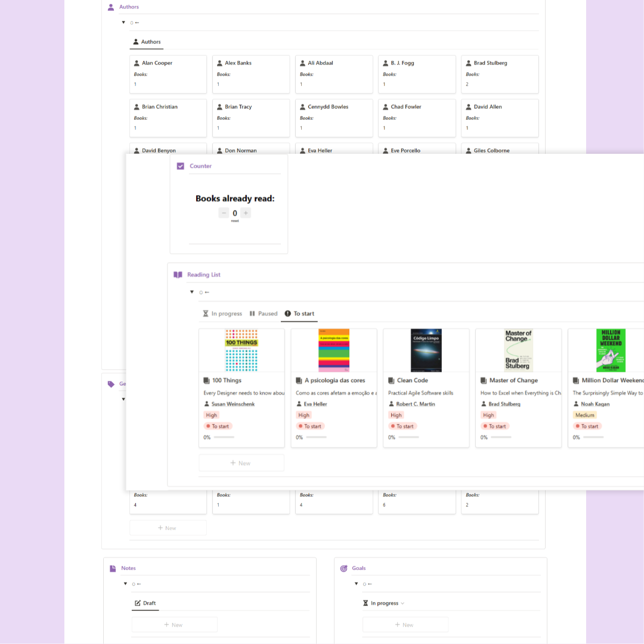The image size is (644, 644).
Task: Click the person icon on Ali Abdaal card
Action: [303, 63]
